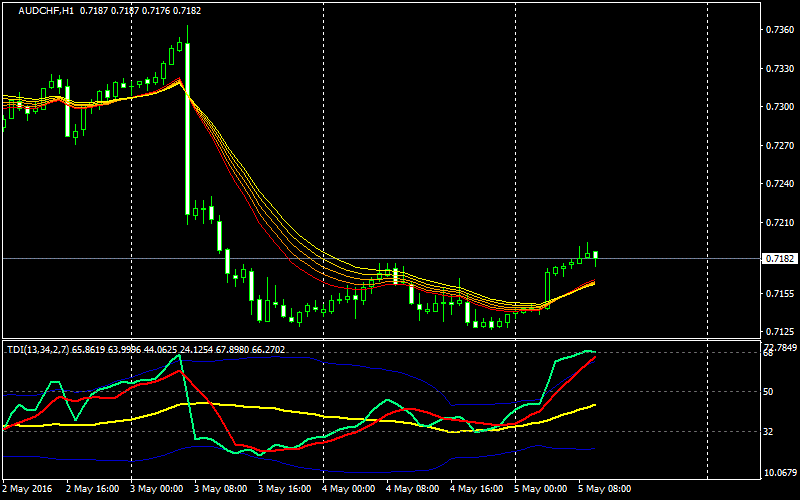This screenshot has width=800, height=500.
Task: Click the latest candle at the right edge
Action: coord(595,255)
